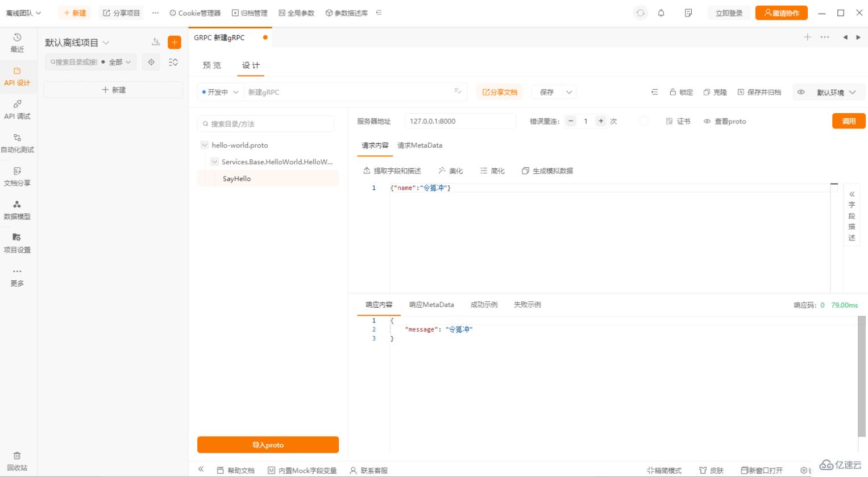868x477 pixels.
Task: Open 全局参数
Action: pyautogui.click(x=296, y=13)
